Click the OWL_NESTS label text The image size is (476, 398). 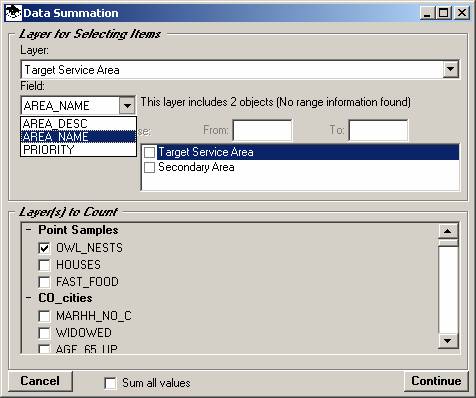coord(89,248)
